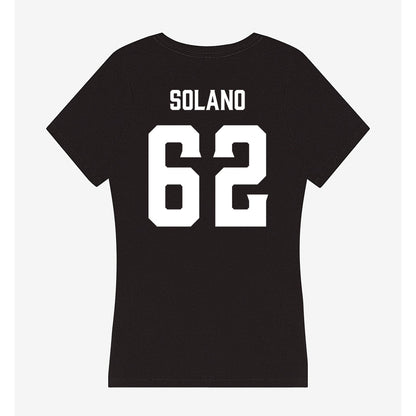This screenshot has width=416, height=416.
Task: Select the large white number 6
Action: 174,176
